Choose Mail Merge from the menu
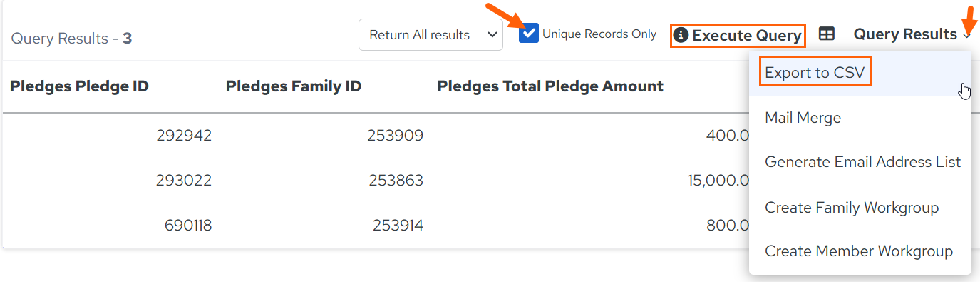This screenshot has width=980, height=282. tap(803, 118)
